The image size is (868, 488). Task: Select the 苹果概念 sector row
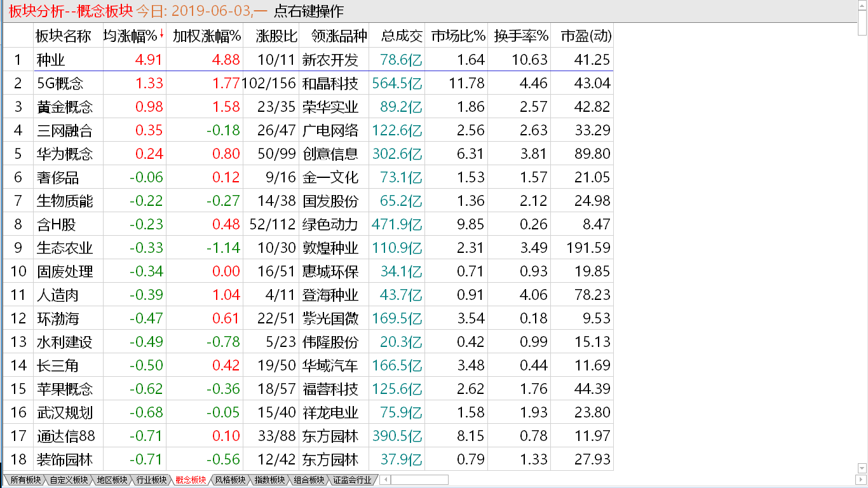point(308,389)
